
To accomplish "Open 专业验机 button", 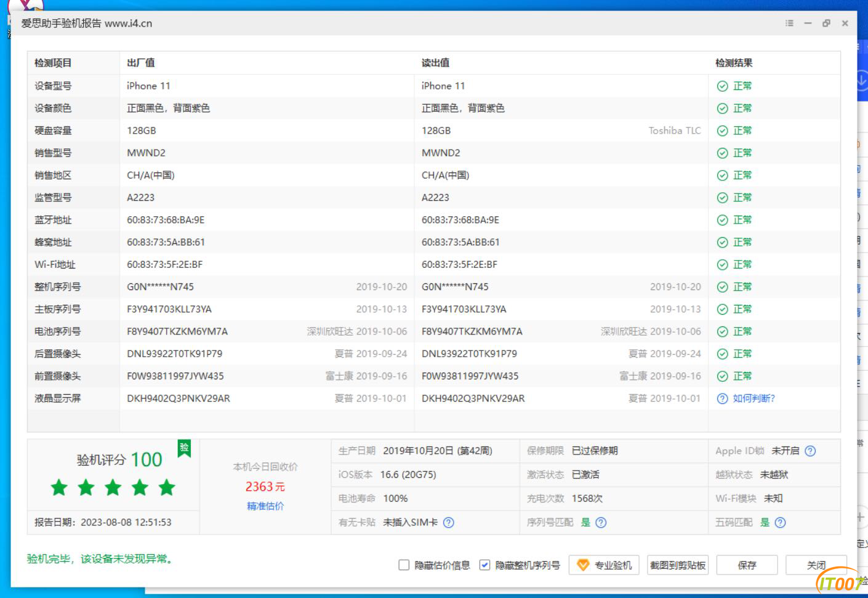I will click(x=604, y=565).
